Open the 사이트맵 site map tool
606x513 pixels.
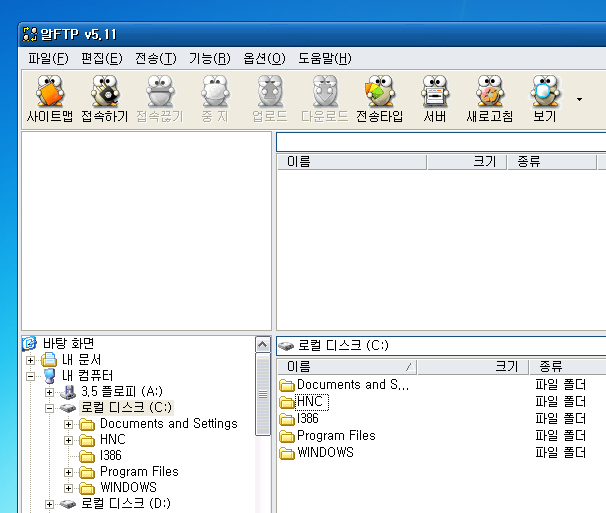(x=49, y=99)
